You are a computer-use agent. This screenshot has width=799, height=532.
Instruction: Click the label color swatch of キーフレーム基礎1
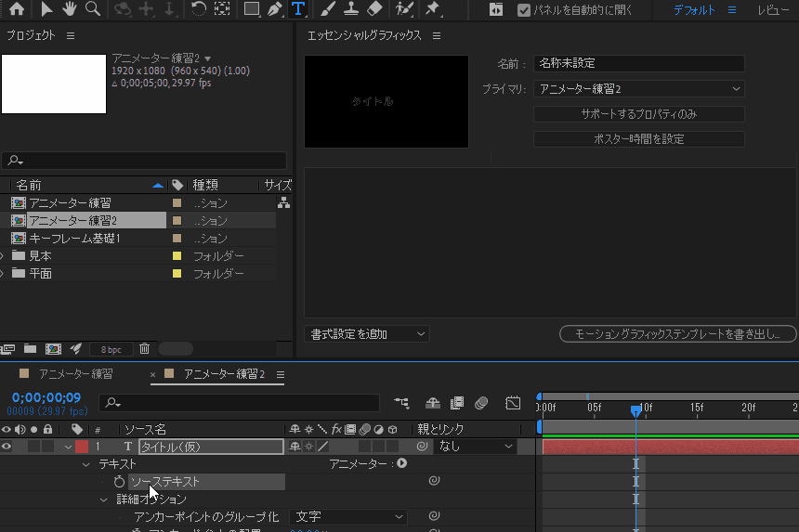click(x=177, y=239)
